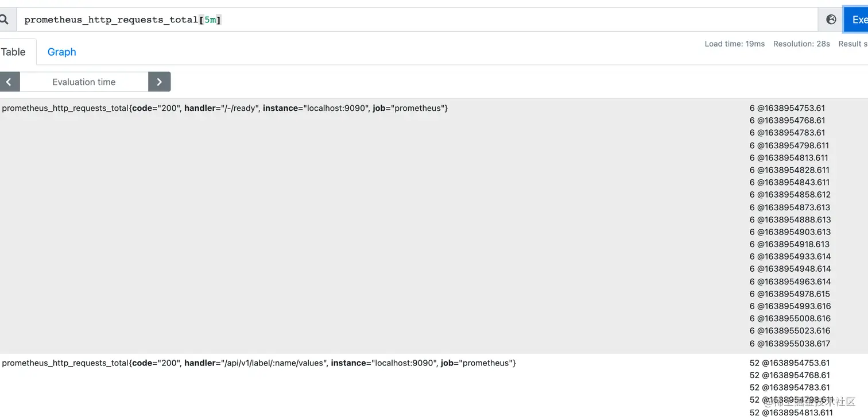Click the sample value 6 @1638955023.616

[x=790, y=331]
